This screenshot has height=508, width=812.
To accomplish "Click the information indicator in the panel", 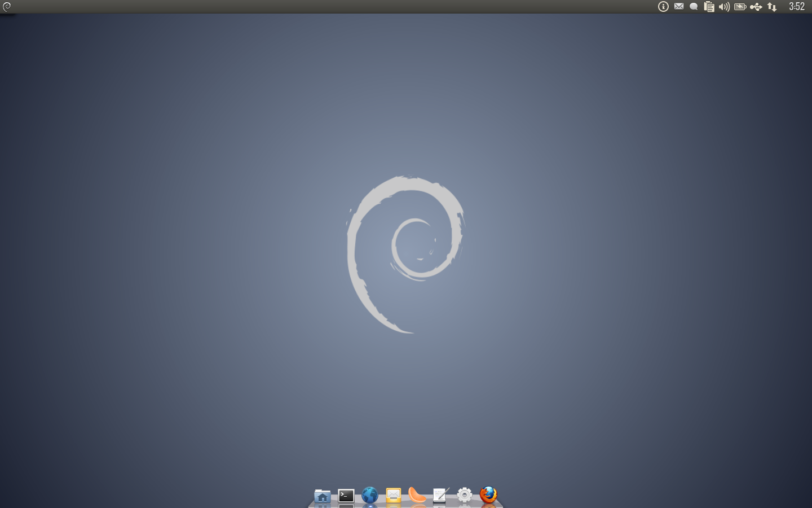I will 663,7.
